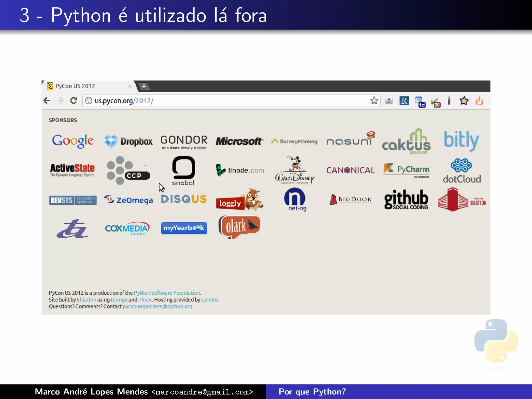
Task: Click the info 'i' extension icon
Action: 449,101
